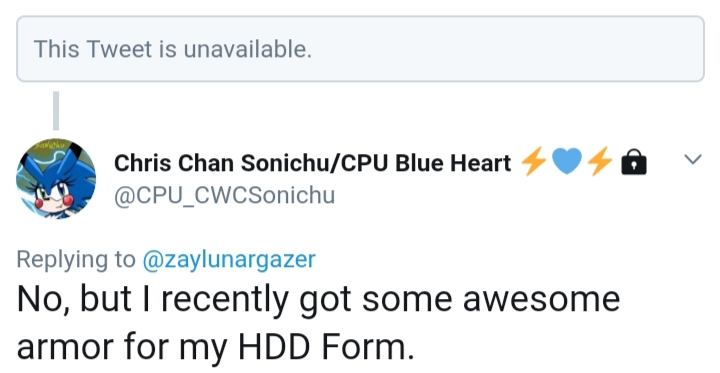Click the word 'awesome' in the tweet
This screenshot has width=720, height=373.
541,300
